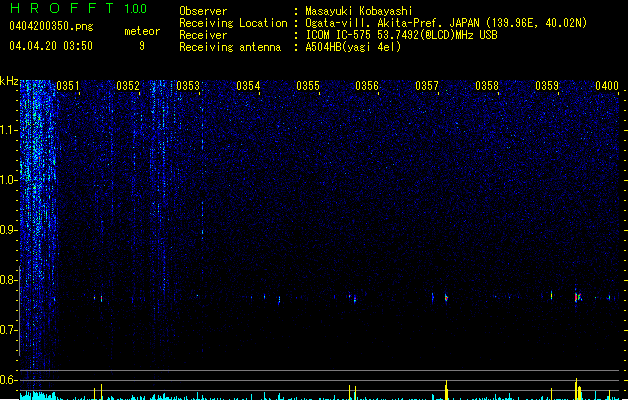Click the HROFFT 1.0.0 title text
Screen dimensions: 629x400
[78, 8]
